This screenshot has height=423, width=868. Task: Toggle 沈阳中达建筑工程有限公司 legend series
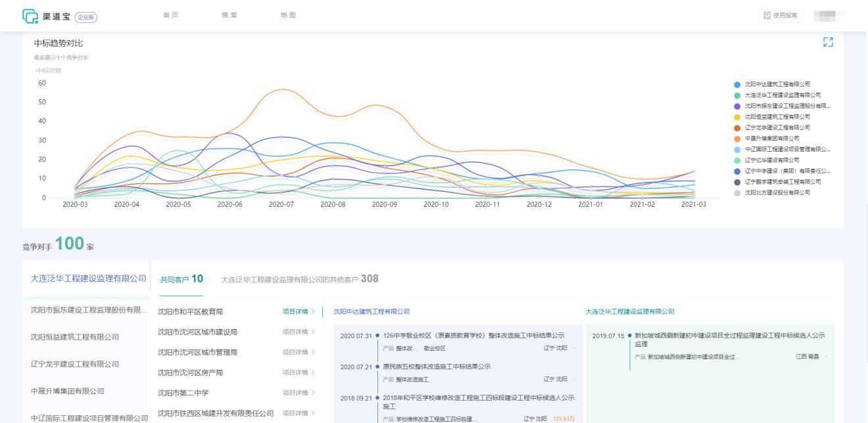(x=777, y=84)
